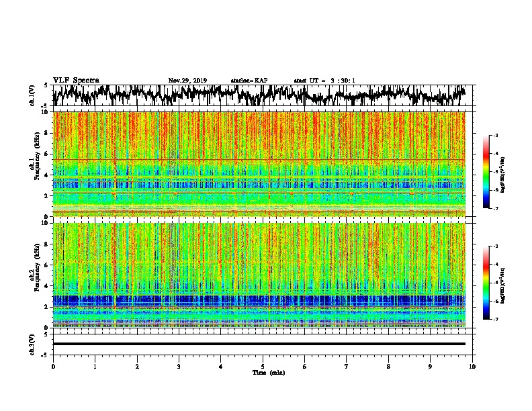Click the "4" kHz tick on ch.1 frequency axis

(x=46, y=175)
